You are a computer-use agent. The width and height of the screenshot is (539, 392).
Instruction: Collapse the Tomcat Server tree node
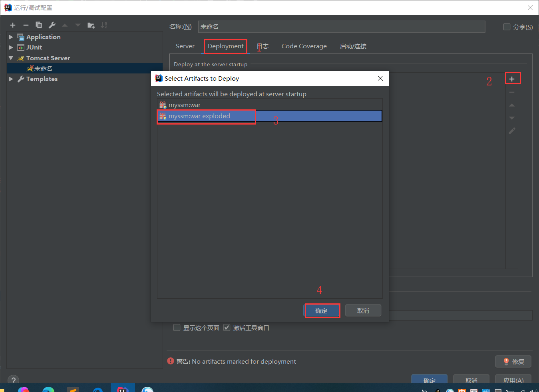pos(11,58)
